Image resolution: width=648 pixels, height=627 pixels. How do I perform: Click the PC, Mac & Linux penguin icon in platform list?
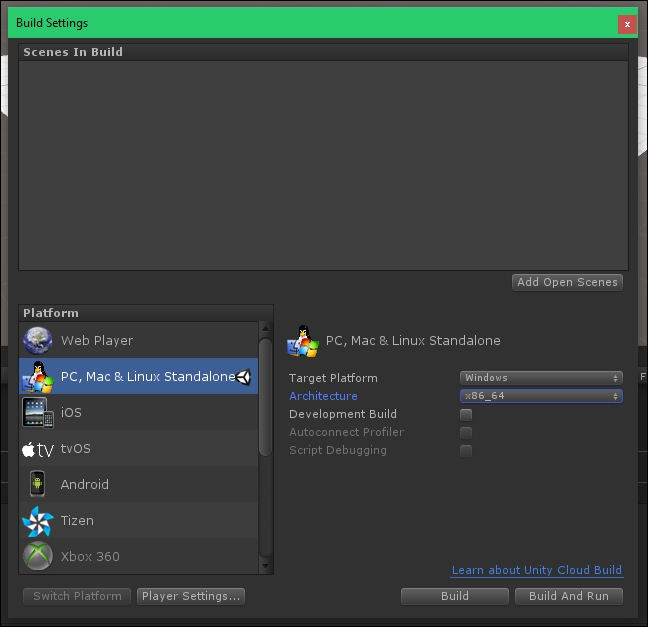pyautogui.click(x=38, y=377)
